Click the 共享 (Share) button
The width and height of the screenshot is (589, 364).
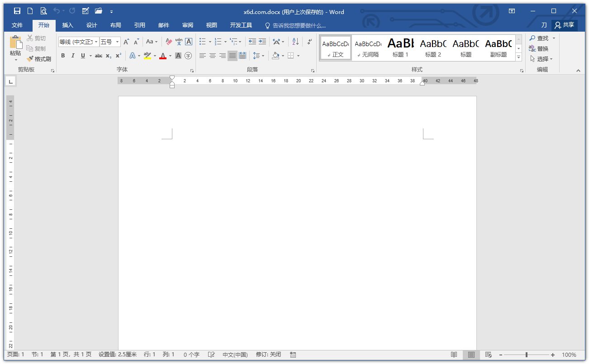coord(564,25)
